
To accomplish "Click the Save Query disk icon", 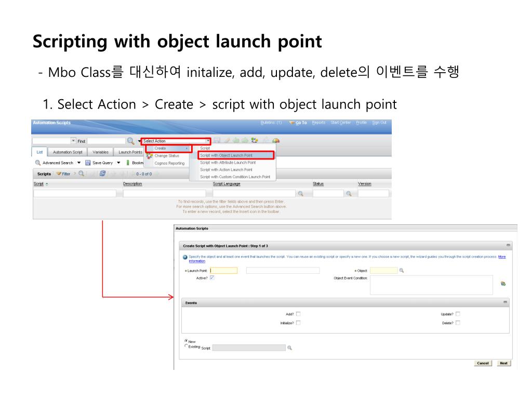I will (87, 163).
